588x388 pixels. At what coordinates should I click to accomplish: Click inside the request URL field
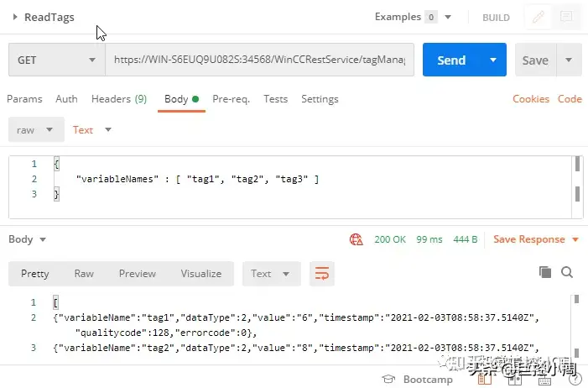pos(259,60)
